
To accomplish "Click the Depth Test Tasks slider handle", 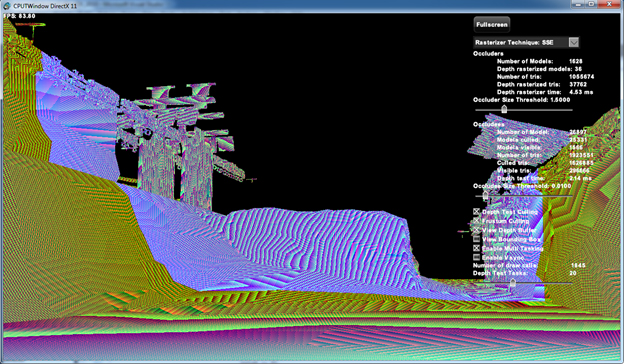I will tap(513, 282).
